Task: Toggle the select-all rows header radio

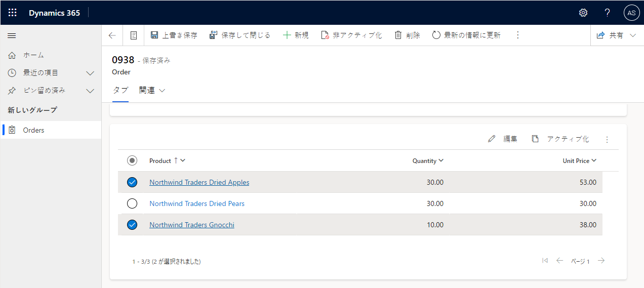Action: (132, 160)
